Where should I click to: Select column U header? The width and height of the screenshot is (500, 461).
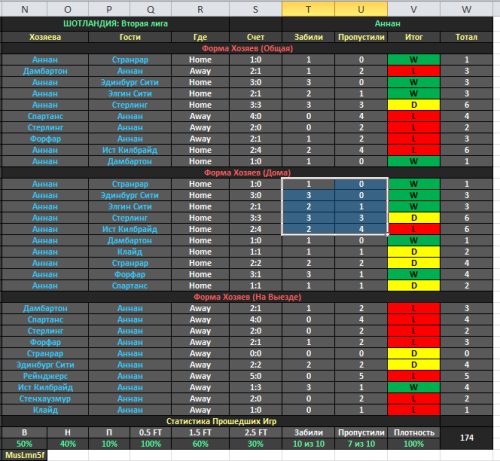pyautogui.click(x=361, y=9)
